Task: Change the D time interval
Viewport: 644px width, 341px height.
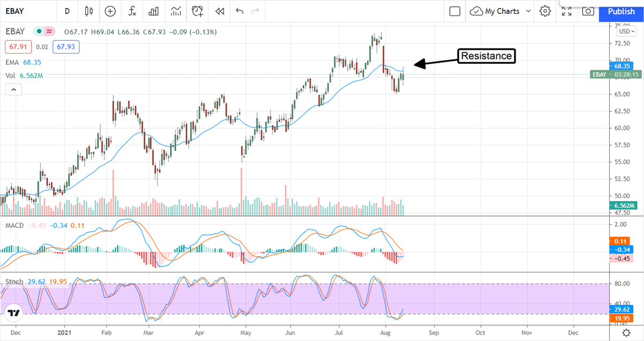Action: coord(67,11)
